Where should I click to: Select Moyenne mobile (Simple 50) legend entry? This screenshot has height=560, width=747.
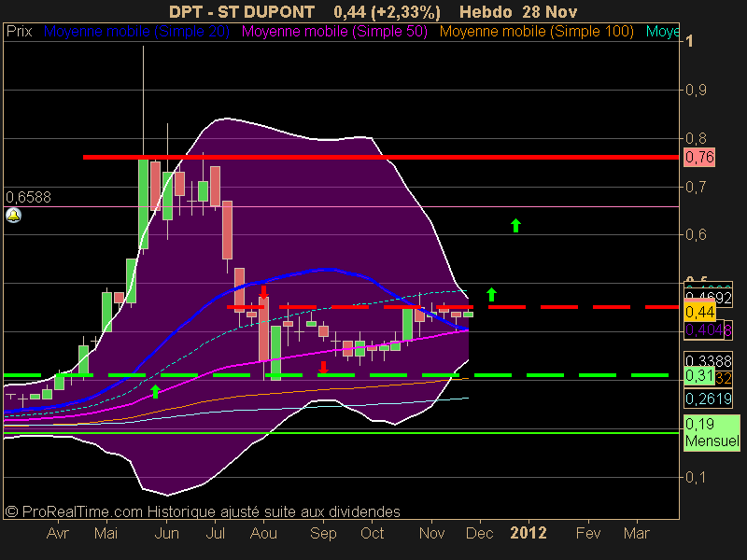point(334,32)
